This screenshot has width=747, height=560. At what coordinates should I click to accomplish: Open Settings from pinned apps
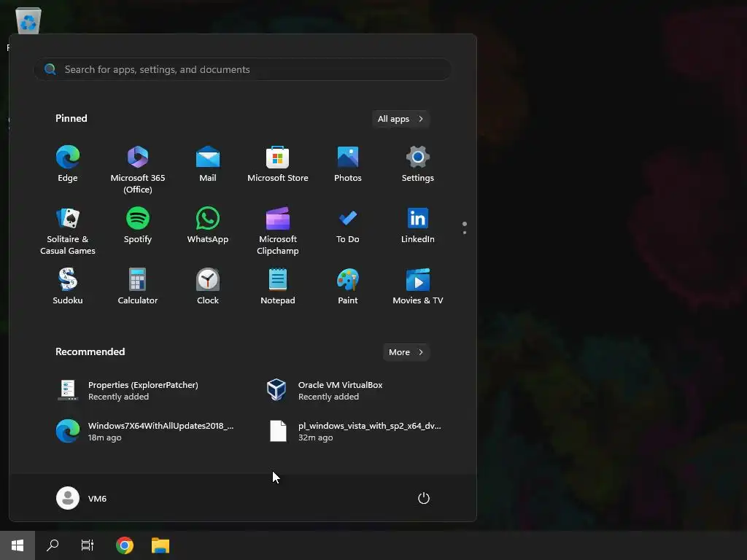pos(418,164)
